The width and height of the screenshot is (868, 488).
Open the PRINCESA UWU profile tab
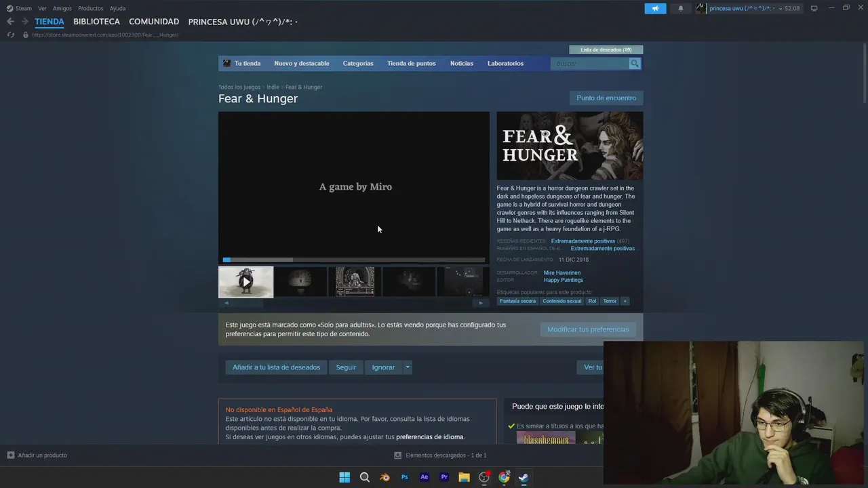point(243,22)
